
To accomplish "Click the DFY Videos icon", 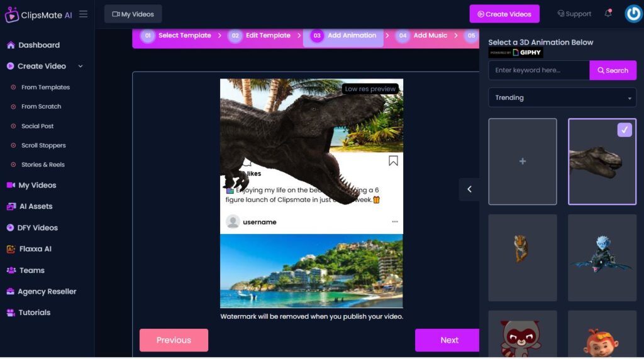I will pyautogui.click(x=10, y=228).
